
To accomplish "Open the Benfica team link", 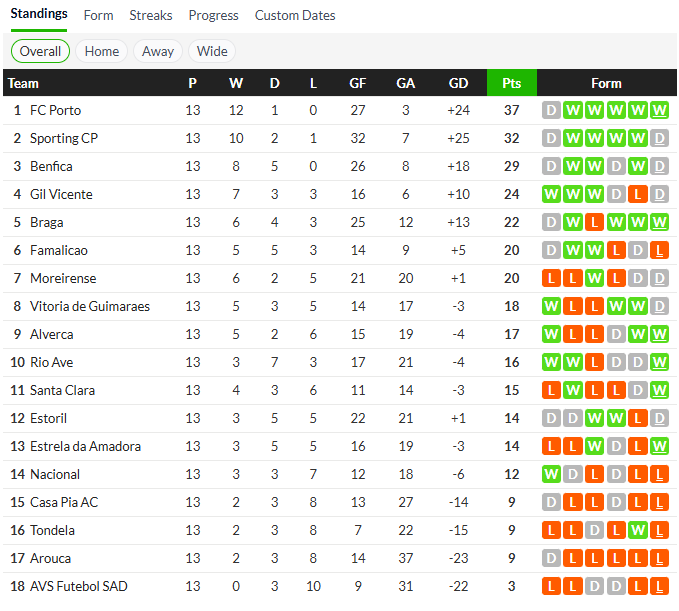I will (51, 166).
